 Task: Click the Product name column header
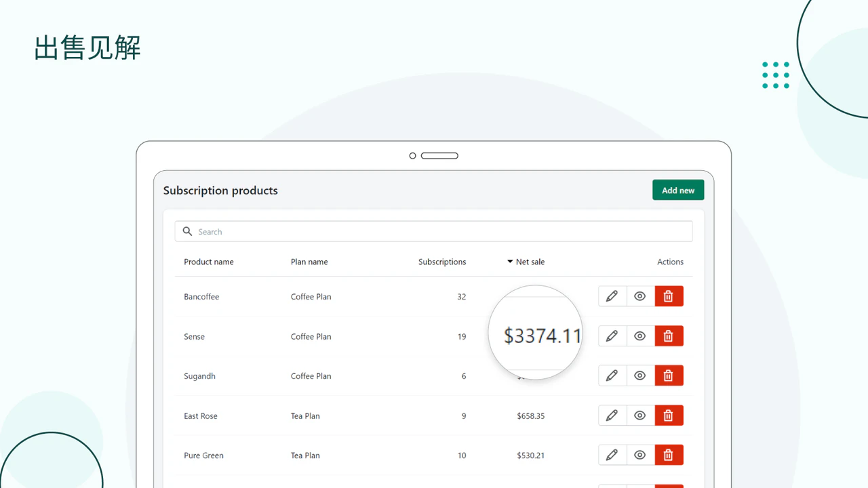tap(209, 262)
